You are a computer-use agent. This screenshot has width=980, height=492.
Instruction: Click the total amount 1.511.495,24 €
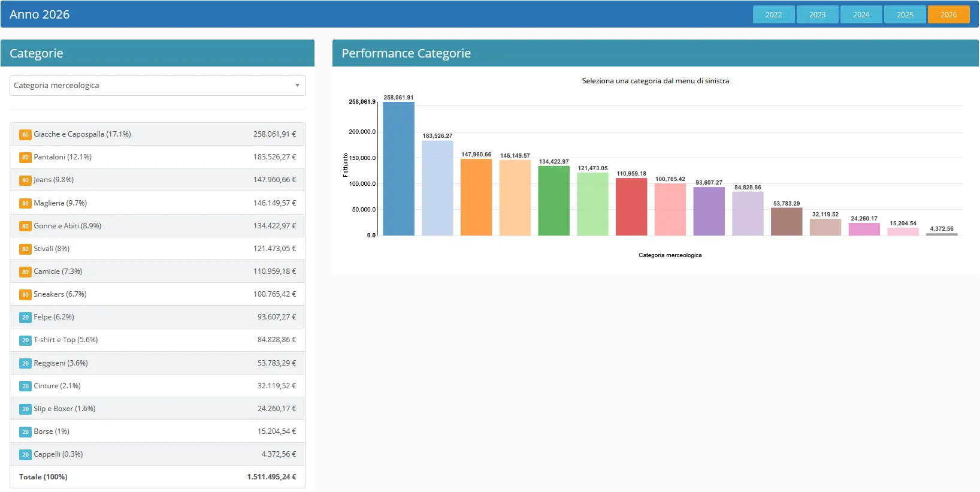pos(271,477)
